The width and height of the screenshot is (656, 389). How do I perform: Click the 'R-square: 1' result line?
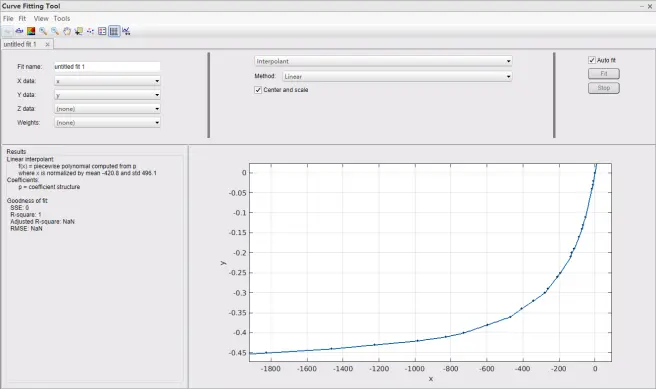26,215
